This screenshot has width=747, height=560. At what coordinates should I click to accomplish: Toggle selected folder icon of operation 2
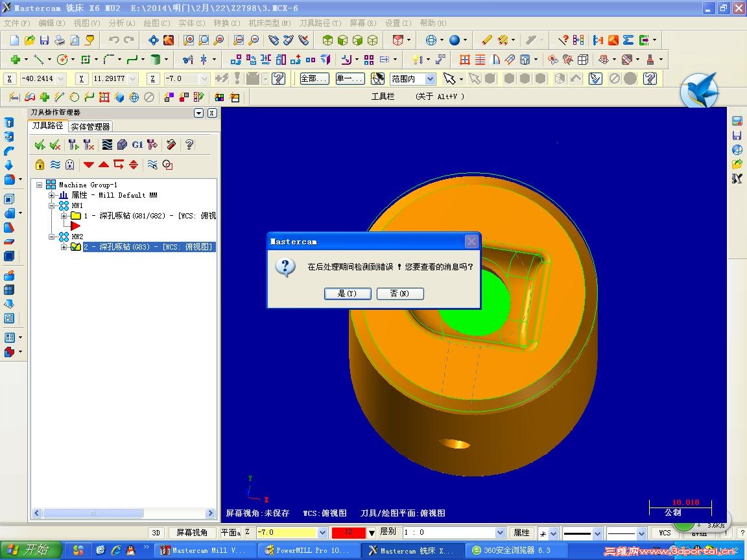coord(76,247)
